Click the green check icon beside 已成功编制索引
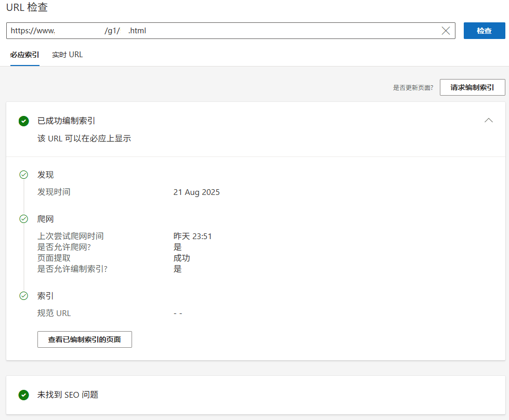Screen dimensions: 509x420 [23, 121]
